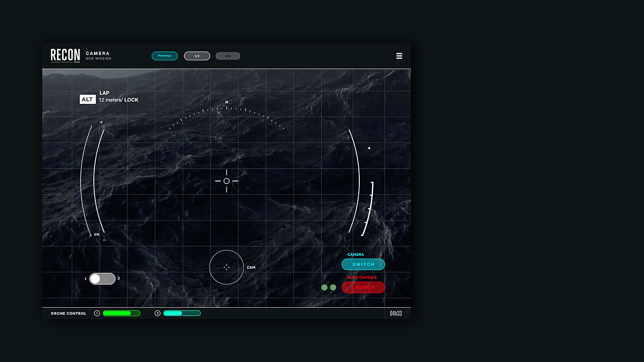Click the DRONE CONTROL label
Image resolution: width=644 pixels, height=362 pixels.
pos(69,313)
